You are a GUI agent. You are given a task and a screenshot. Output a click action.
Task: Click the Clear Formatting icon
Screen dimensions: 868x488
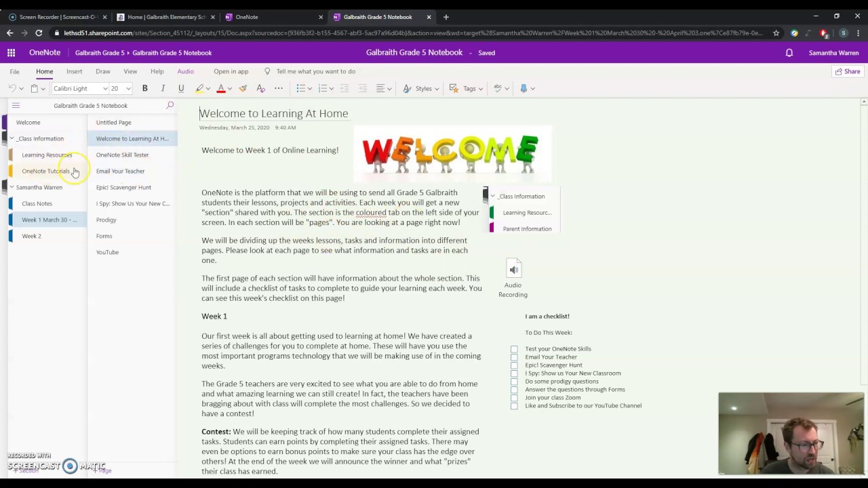[x=260, y=88]
